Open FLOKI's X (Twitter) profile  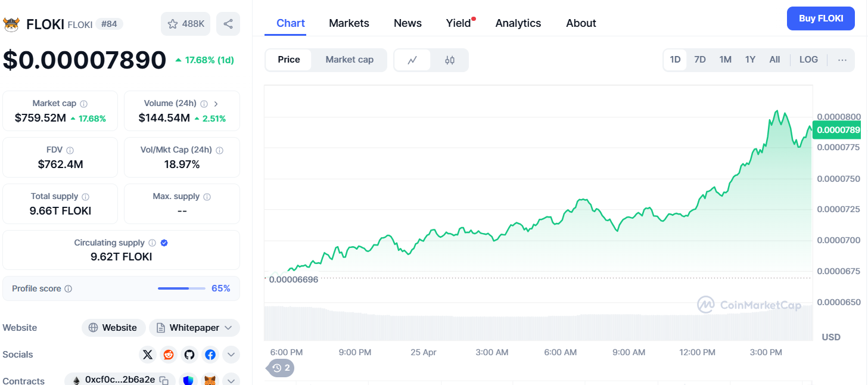coord(148,355)
